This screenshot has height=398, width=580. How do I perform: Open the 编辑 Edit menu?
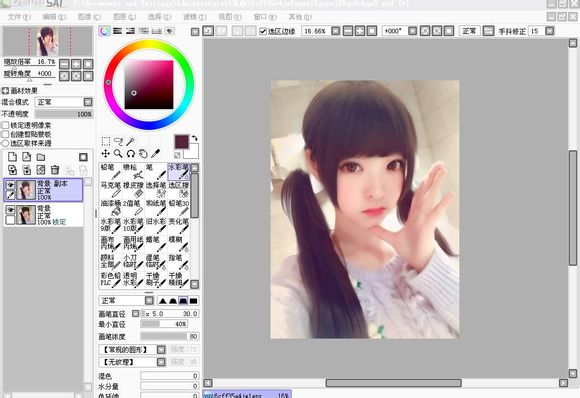(x=54, y=17)
